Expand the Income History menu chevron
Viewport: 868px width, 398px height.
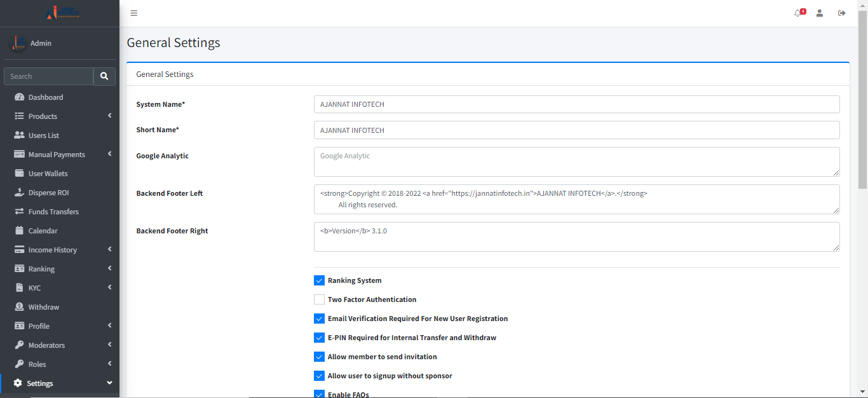[109, 249]
